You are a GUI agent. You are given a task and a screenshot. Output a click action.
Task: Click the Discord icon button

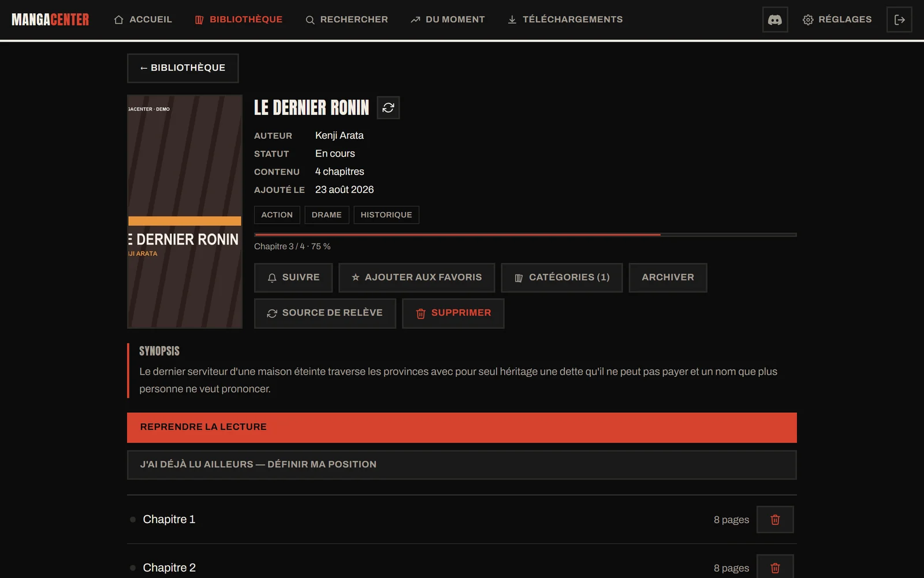click(775, 20)
